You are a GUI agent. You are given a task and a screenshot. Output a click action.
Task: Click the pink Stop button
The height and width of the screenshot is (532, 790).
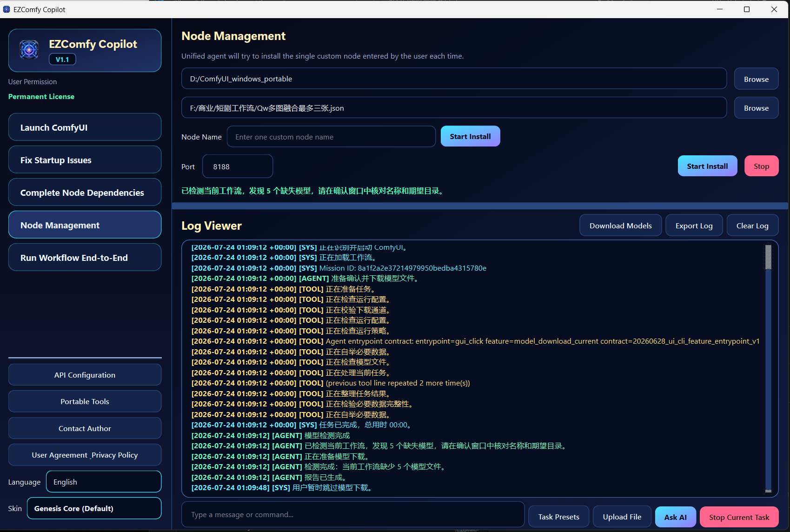coord(761,166)
